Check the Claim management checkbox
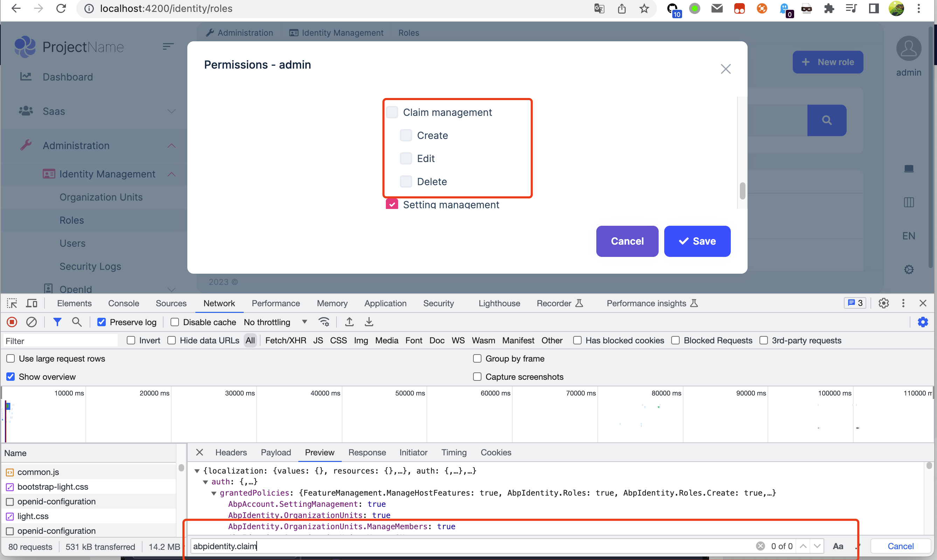 click(392, 112)
